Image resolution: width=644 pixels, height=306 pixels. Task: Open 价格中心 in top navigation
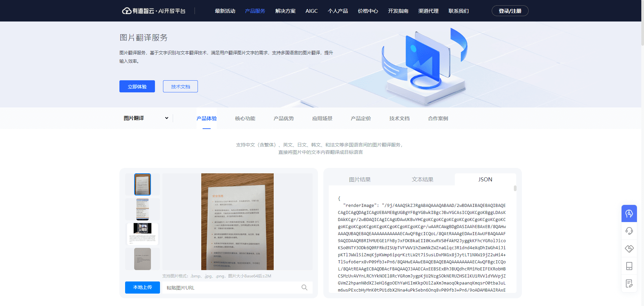click(x=368, y=11)
